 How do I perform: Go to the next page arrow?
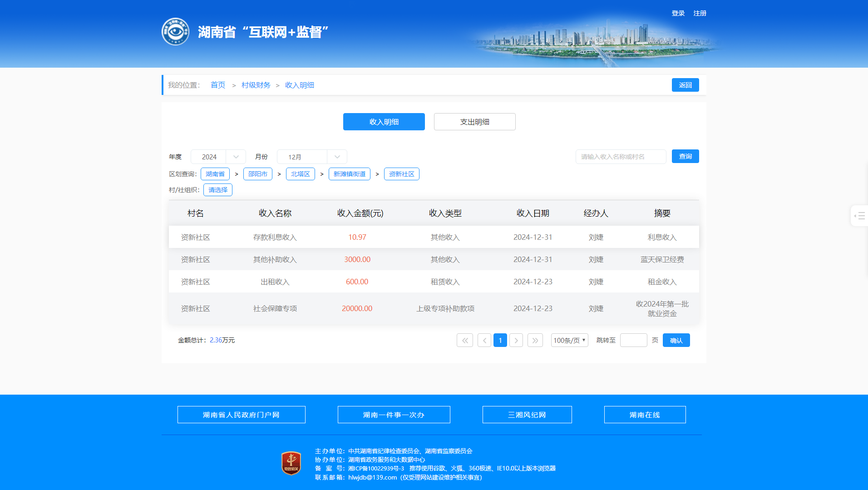click(x=516, y=340)
